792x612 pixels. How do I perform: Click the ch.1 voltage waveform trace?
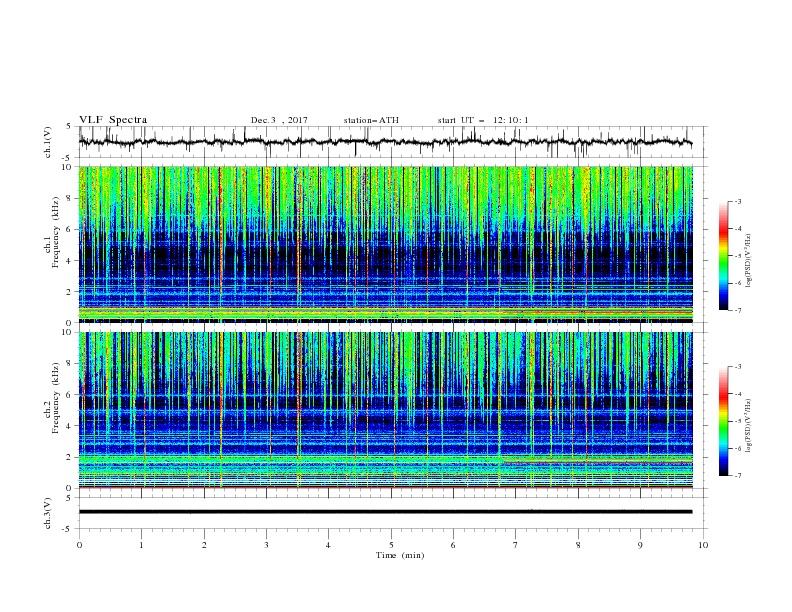coord(385,142)
